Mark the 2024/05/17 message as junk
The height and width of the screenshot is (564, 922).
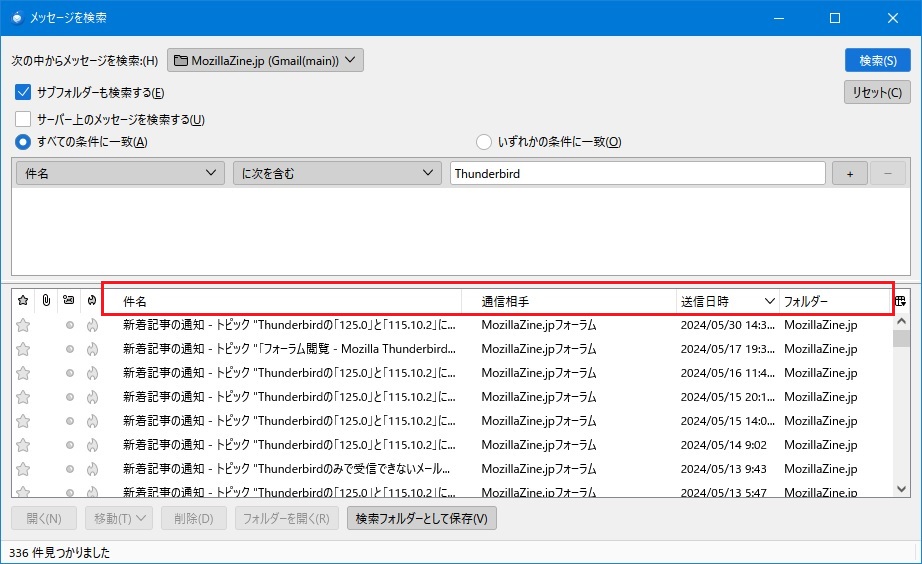point(92,349)
